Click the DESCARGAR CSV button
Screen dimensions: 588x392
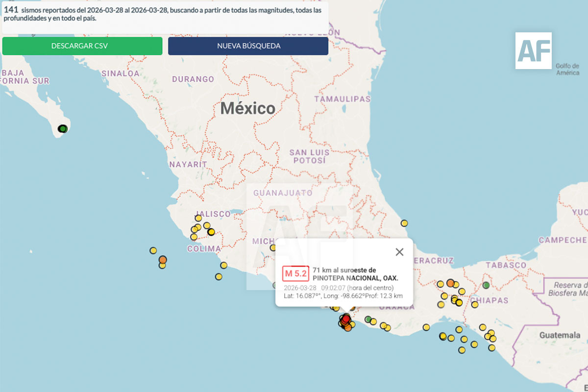pos(82,46)
